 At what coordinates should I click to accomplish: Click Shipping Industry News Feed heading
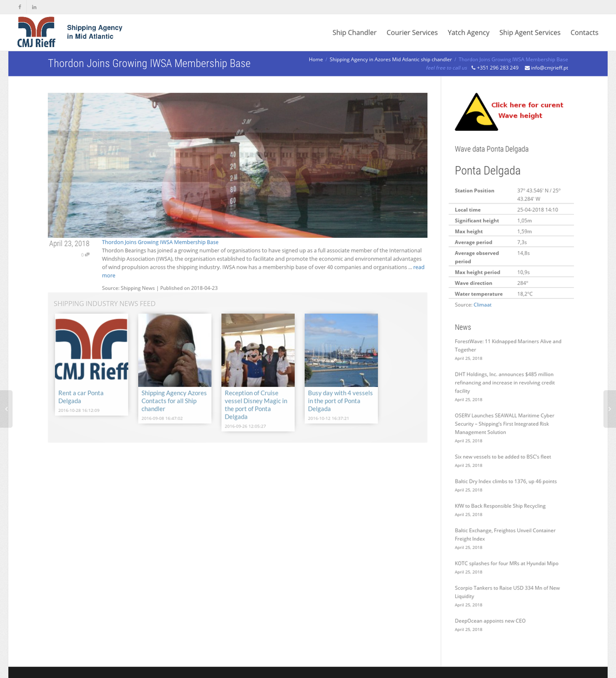click(x=105, y=304)
